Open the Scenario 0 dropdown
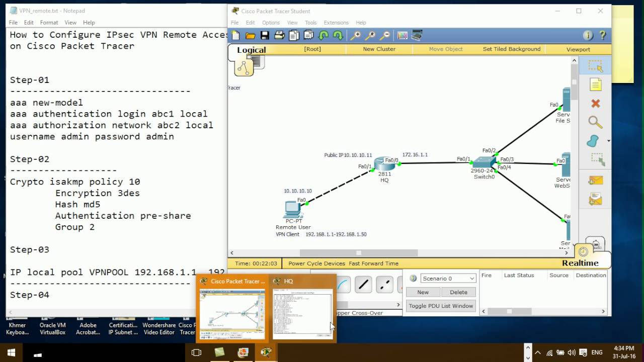644x362 pixels. (x=448, y=278)
